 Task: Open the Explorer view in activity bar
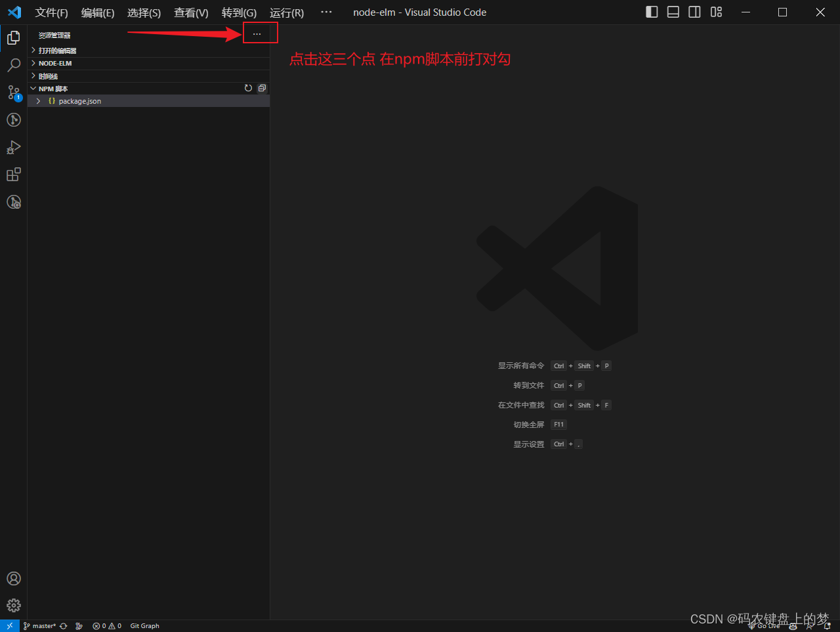[14, 38]
